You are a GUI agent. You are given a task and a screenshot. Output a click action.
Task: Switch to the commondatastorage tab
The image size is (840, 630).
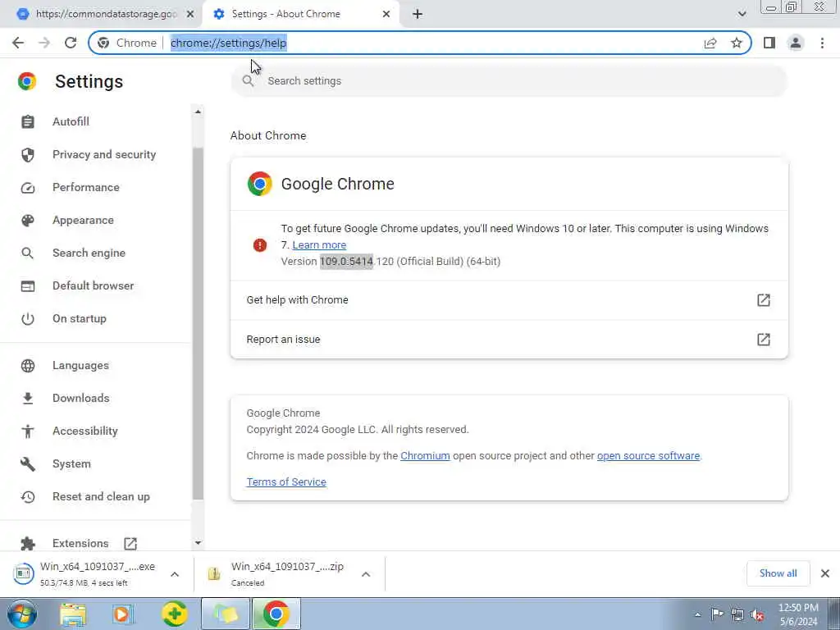pos(101,14)
